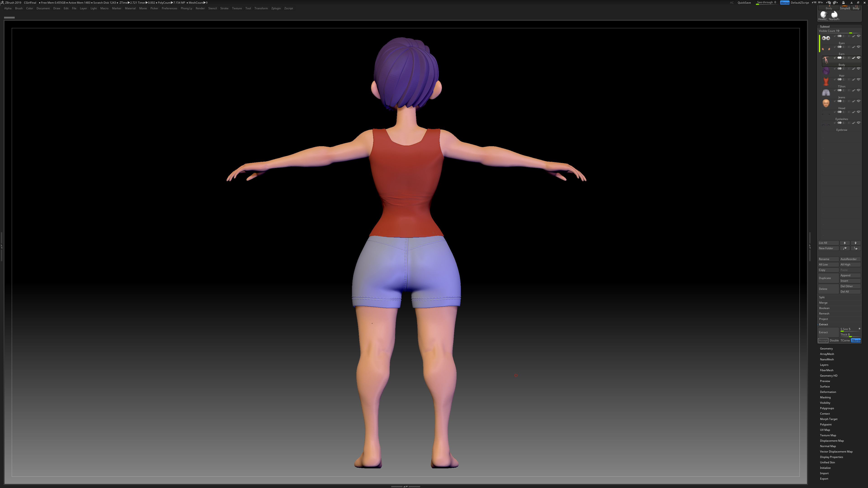Click the QuickSave button
Screen dimensions: 868x488
(x=744, y=3)
